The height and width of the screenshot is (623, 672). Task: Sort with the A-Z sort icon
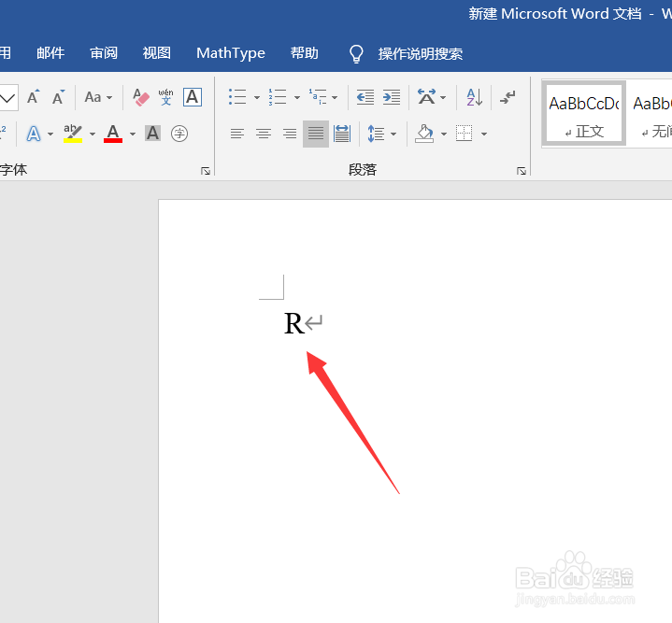475,97
